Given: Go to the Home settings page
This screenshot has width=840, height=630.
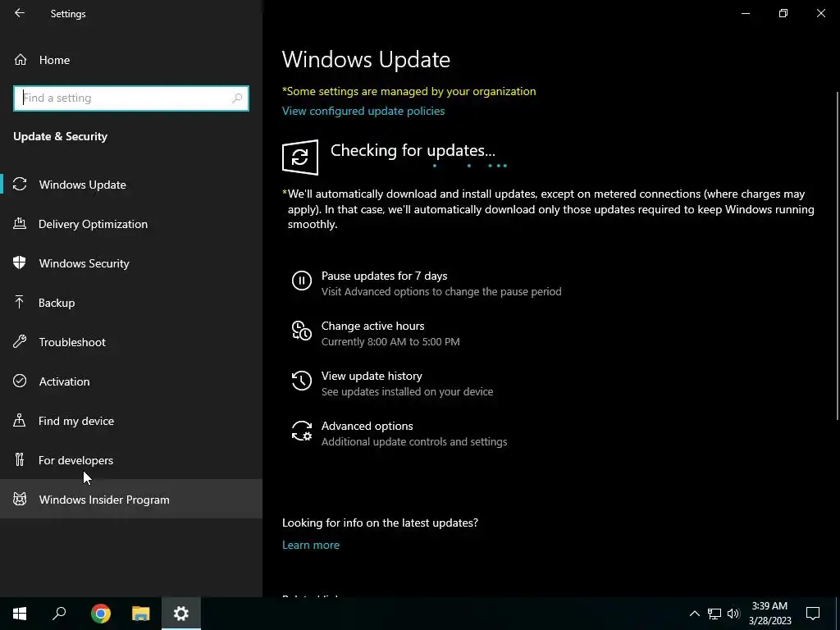Looking at the screenshot, I should click(x=131, y=59).
